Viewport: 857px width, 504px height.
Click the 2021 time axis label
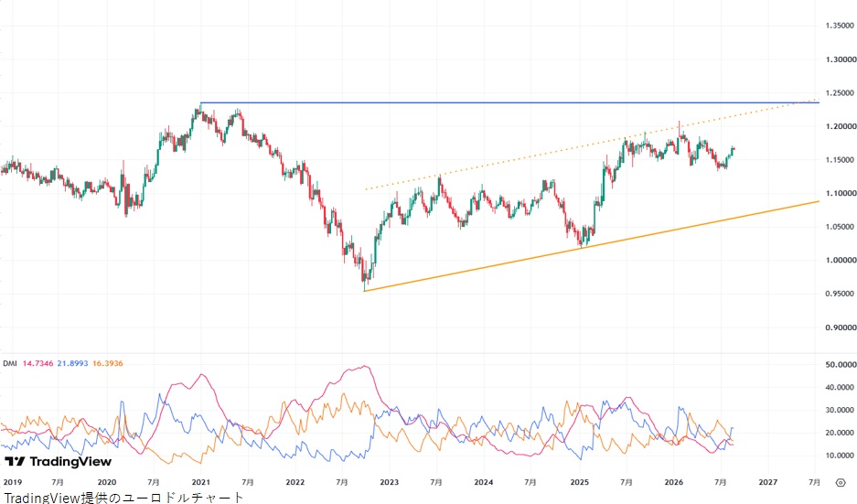[200, 482]
